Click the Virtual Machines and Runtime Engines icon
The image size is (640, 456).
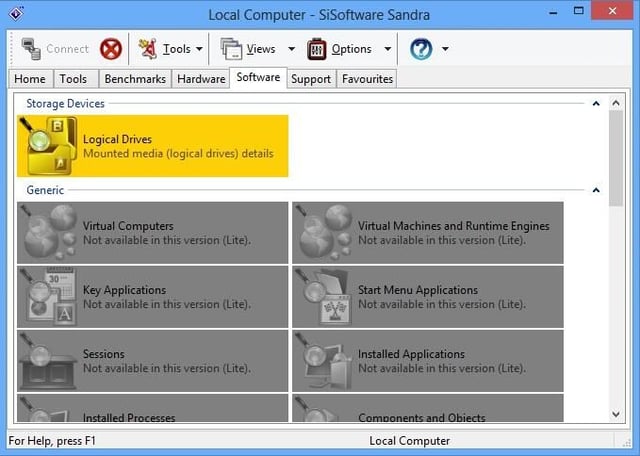(324, 232)
